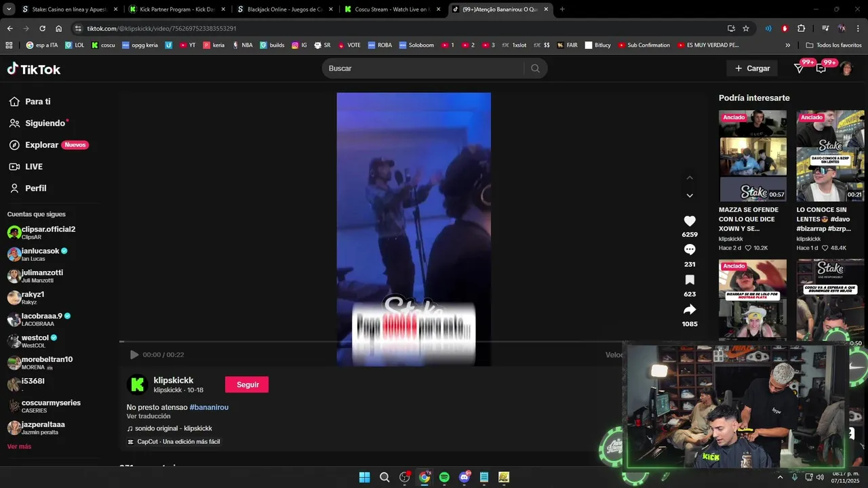The height and width of the screenshot is (488, 868).
Task: Go back in browser history
Action: [9, 28]
